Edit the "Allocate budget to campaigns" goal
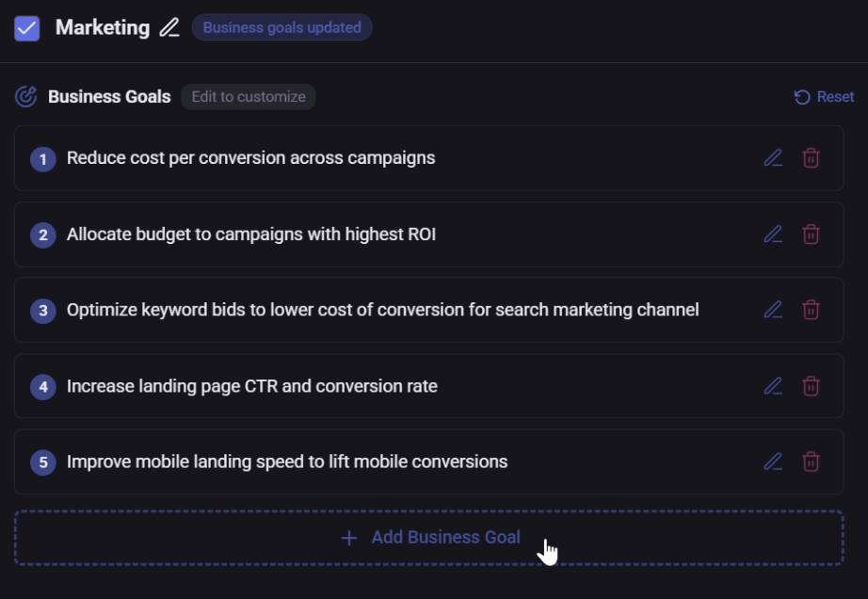868x599 pixels. pos(773,234)
